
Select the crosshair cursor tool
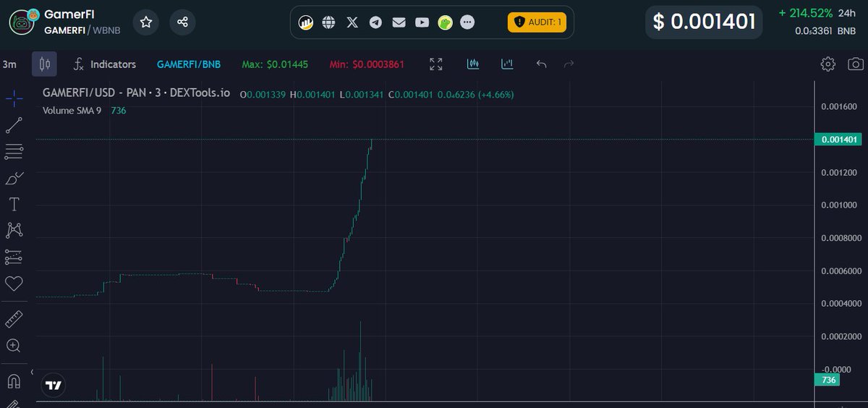[x=14, y=98]
